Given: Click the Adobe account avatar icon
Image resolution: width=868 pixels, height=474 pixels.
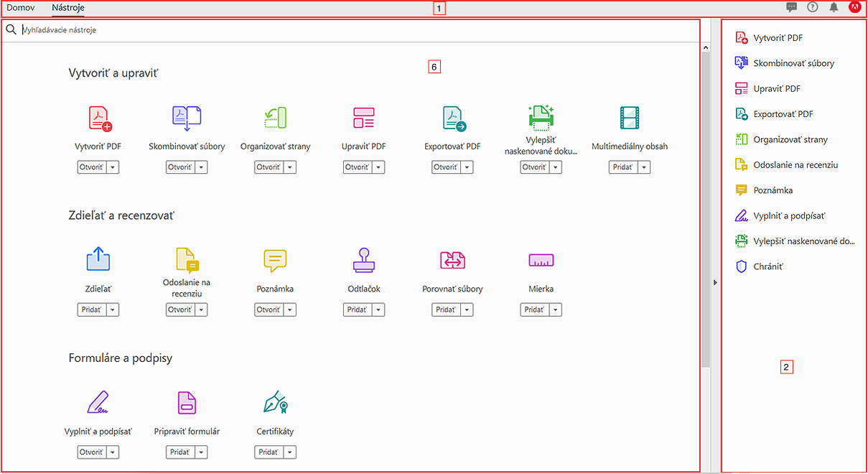Looking at the screenshot, I should [x=854, y=7].
